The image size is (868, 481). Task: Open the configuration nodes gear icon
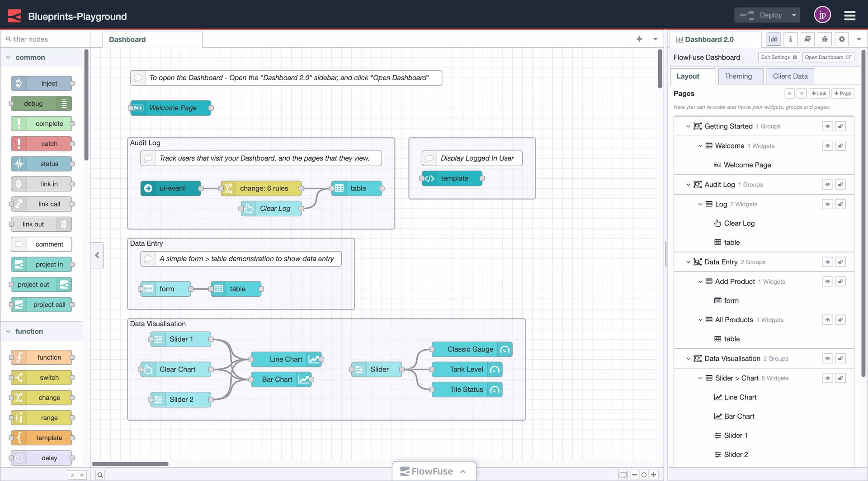842,39
